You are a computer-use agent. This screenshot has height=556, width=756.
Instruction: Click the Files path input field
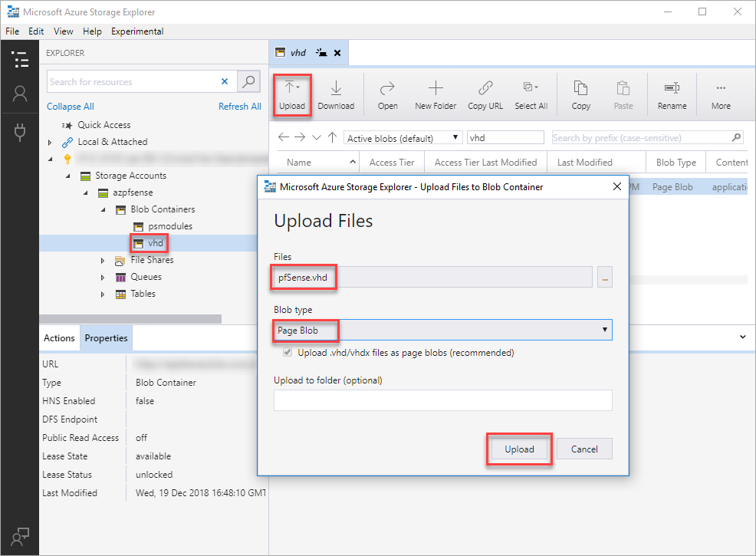pos(433,278)
